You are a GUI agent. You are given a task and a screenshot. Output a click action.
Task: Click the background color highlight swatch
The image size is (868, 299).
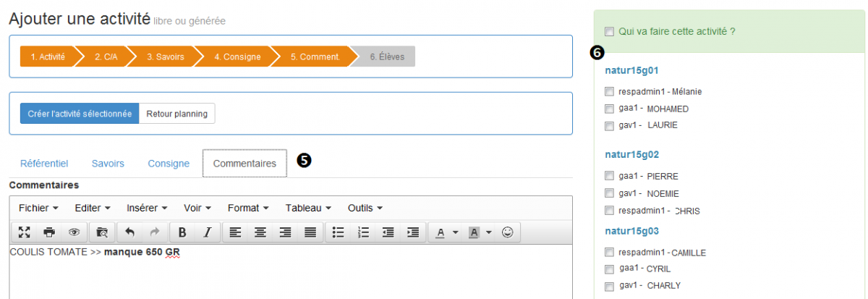[475, 232]
